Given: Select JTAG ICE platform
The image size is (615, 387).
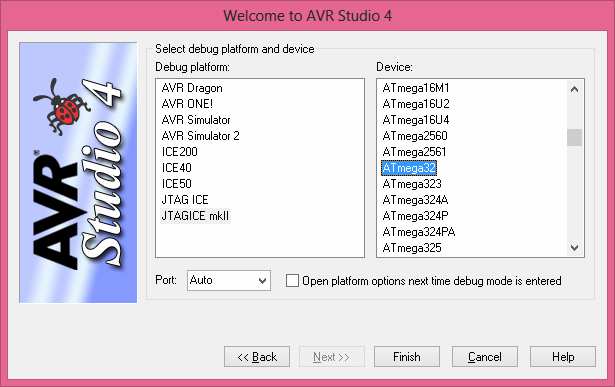Looking at the screenshot, I should pos(185,200).
